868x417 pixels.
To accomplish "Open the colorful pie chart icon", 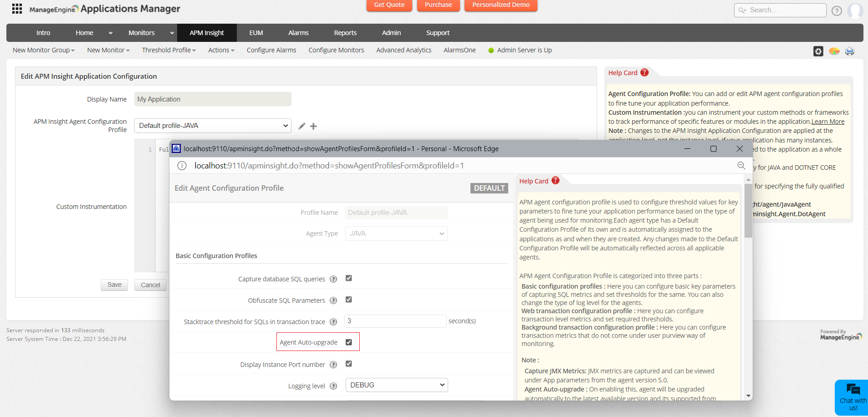I will [x=834, y=51].
